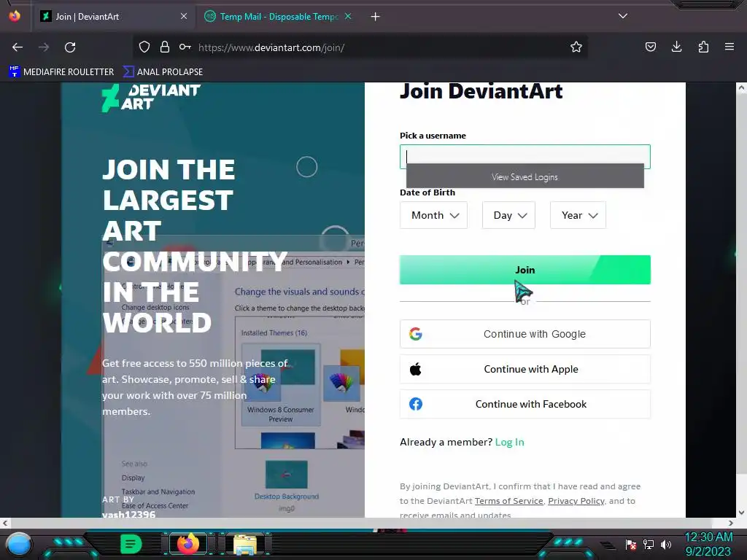Click View Saved Logins
This screenshot has height=560, width=747.
pos(525,176)
